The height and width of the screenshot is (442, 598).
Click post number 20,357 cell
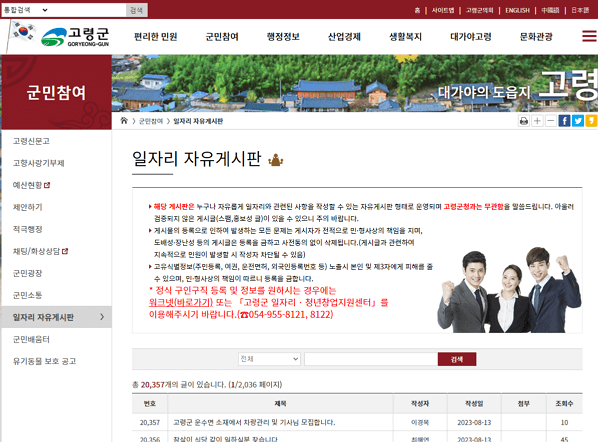(x=150, y=423)
